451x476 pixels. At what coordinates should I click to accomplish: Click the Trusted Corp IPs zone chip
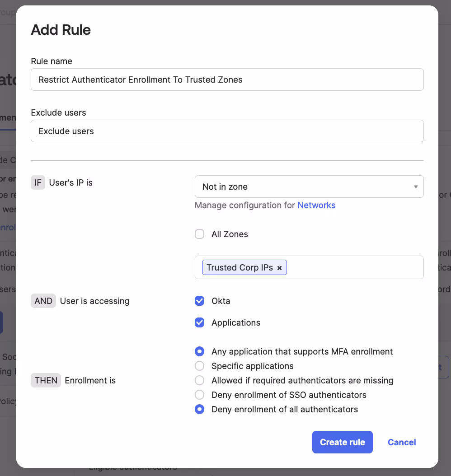pyautogui.click(x=240, y=267)
